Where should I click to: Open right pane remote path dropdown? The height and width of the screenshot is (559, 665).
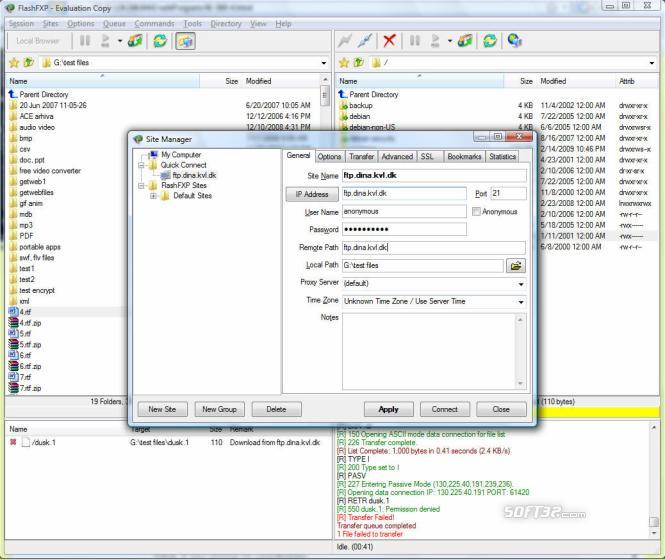coord(651,63)
